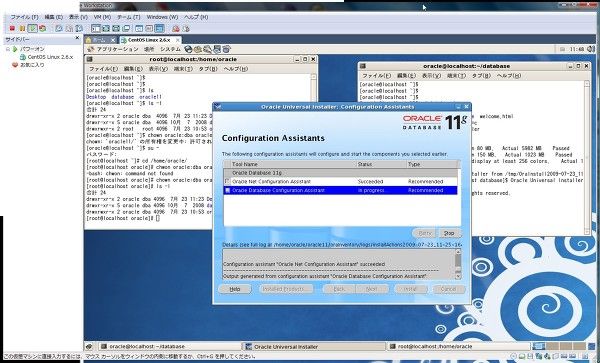This screenshot has width=600, height=363.
Task: Switch to oracle@localhost:~/database taskbar entry
Action: coord(170,347)
